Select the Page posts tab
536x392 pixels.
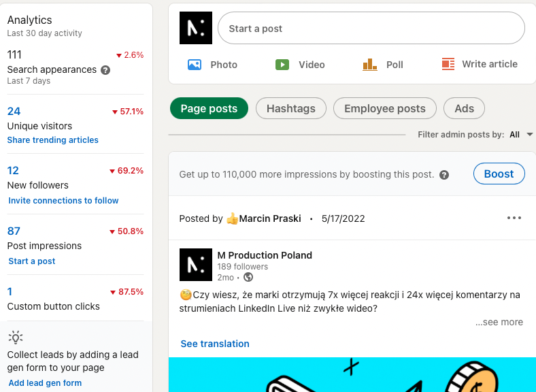coord(209,108)
